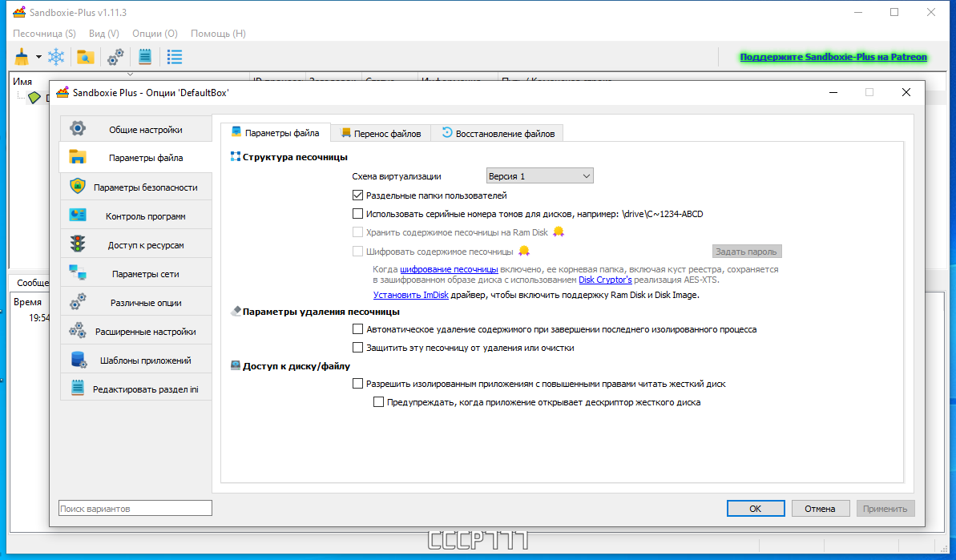Click certificate badge icon beside encryption option
Viewport: 956px width, 560px height.
pyautogui.click(x=524, y=251)
